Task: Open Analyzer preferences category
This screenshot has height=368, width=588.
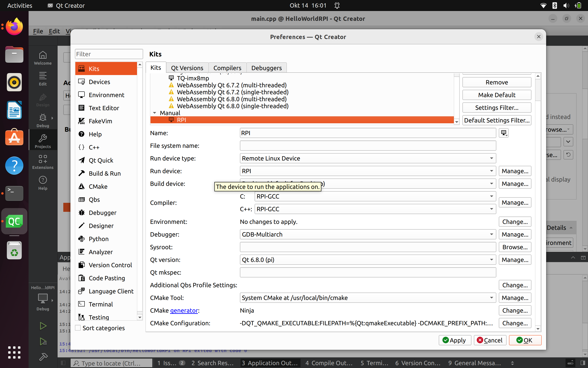Action: point(106,252)
